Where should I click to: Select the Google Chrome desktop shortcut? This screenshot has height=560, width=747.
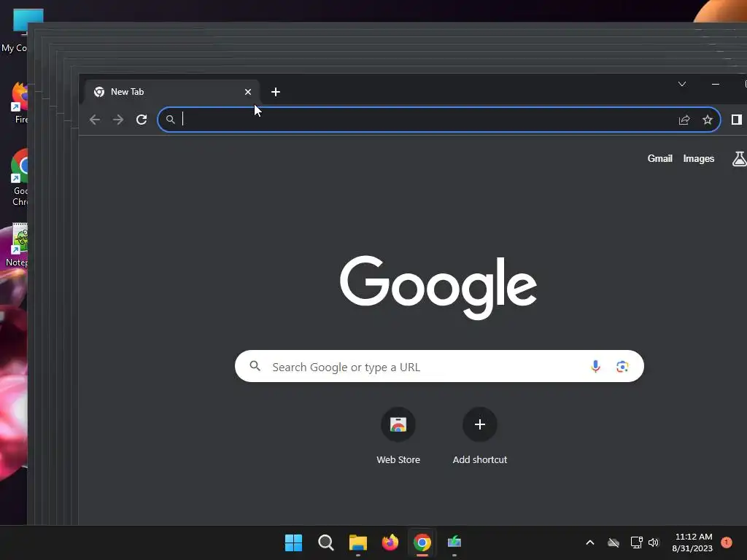click(x=18, y=177)
